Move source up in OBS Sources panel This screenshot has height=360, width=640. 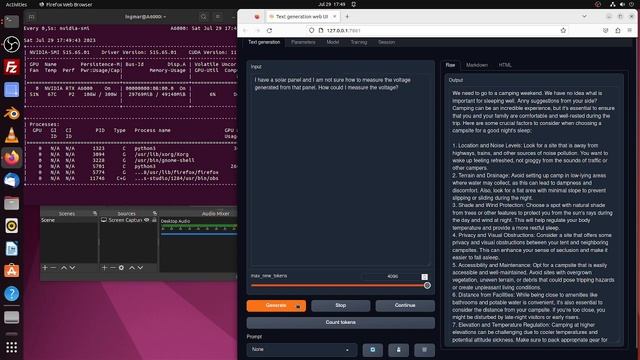[x=131, y=268]
